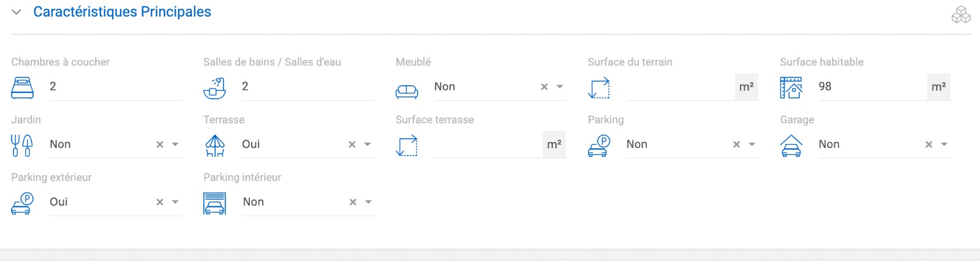This screenshot has width=980, height=261.
Task: Open the Jardin dropdown arrow
Action: click(175, 145)
